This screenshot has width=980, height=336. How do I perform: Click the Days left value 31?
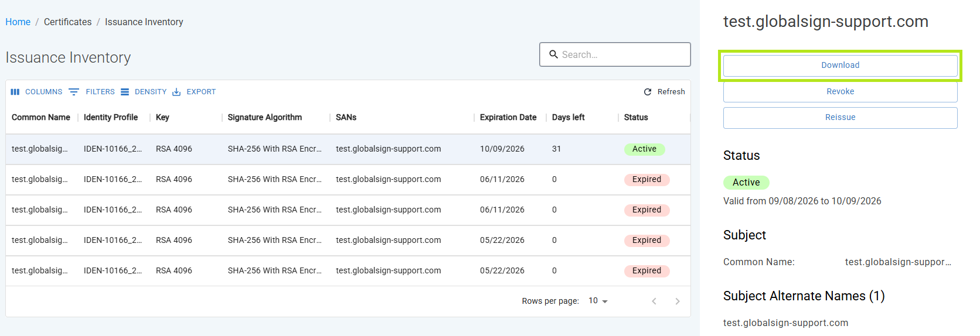[x=557, y=149]
